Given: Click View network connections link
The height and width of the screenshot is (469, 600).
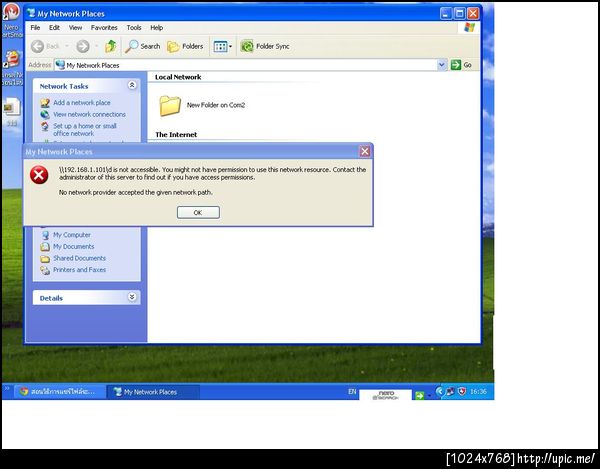Looking at the screenshot, I should pos(90,114).
